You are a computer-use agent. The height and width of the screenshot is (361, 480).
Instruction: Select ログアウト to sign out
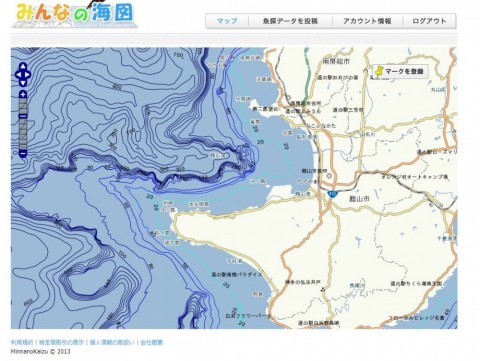click(x=429, y=21)
